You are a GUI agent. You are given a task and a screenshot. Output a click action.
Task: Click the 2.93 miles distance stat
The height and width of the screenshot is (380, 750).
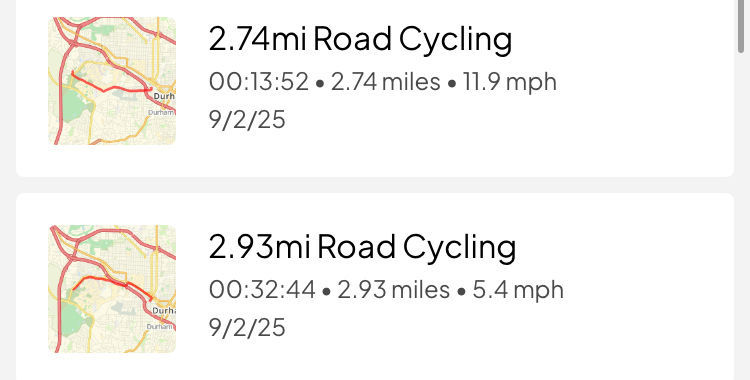(394, 290)
